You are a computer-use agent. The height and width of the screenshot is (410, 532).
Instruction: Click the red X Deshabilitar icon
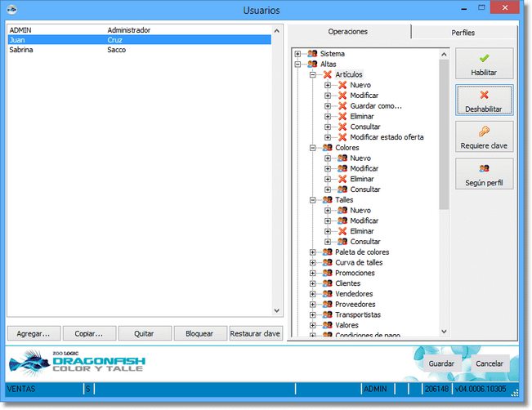[484, 95]
